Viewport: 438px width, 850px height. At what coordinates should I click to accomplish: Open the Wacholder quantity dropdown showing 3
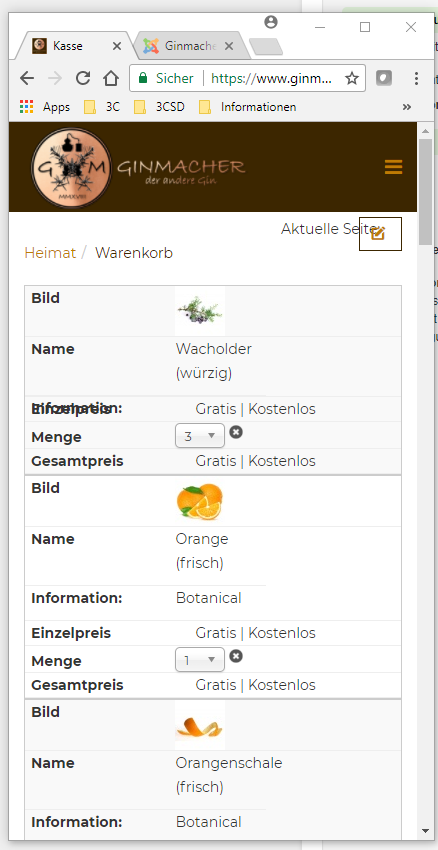click(200, 436)
